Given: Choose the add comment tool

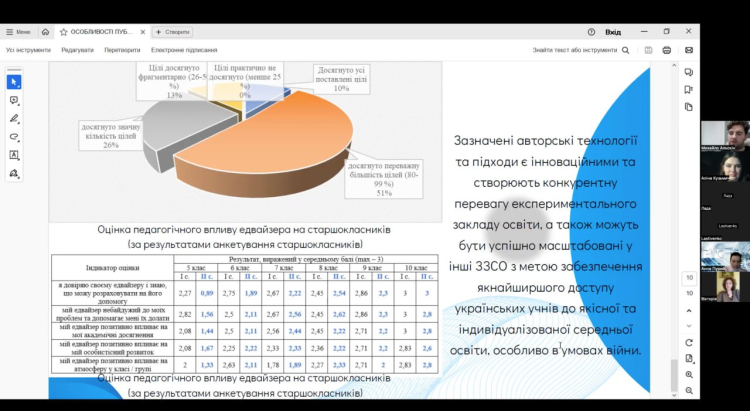Looking at the screenshot, I should point(14,100).
